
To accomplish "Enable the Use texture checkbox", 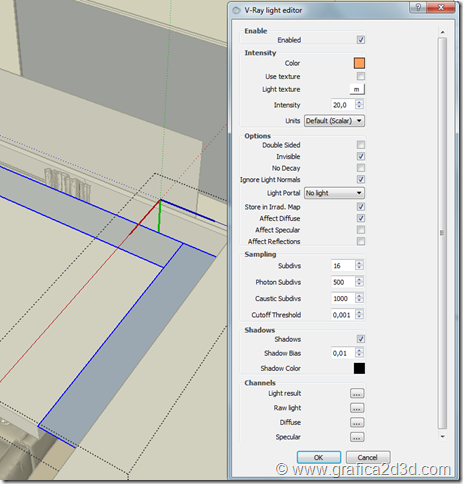I will [361, 76].
